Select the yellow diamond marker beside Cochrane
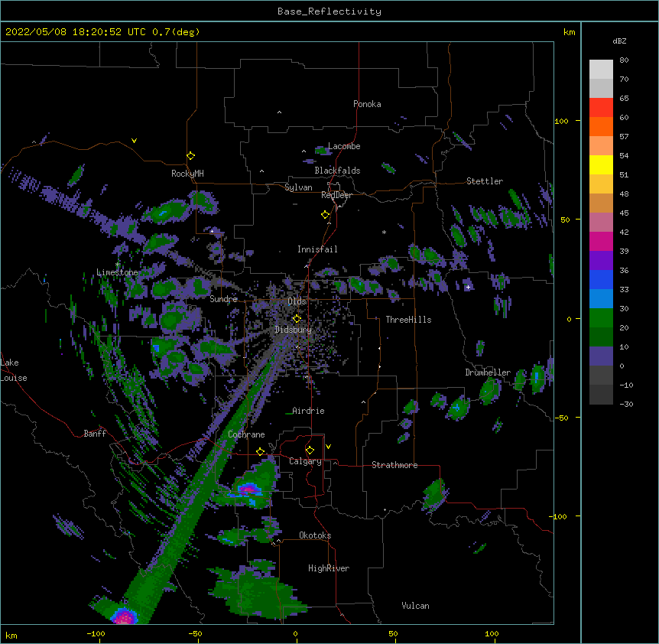 pos(260,451)
